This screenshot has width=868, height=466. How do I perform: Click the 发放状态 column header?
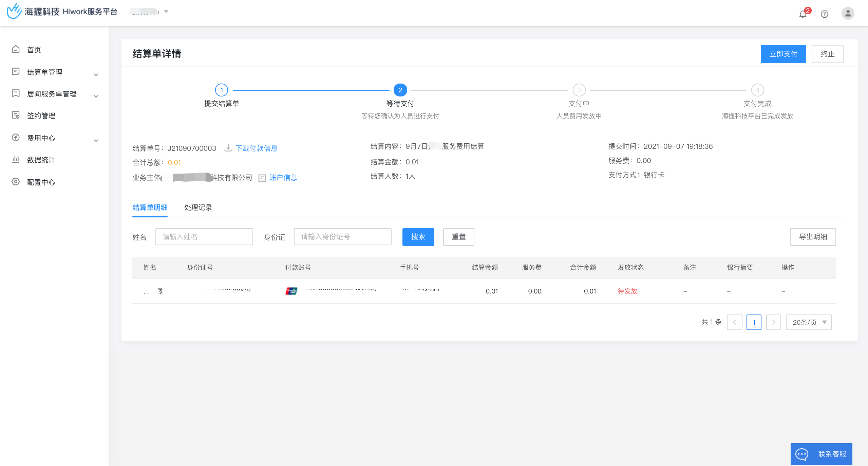pos(630,267)
